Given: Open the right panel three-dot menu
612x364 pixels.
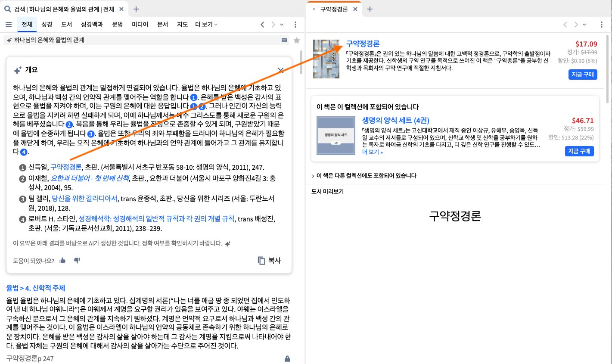Looking at the screenshot, I should (x=602, y=25).
